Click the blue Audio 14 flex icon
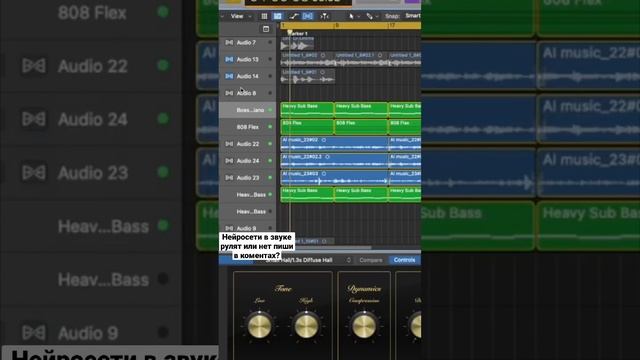This screenshot has width=640, height=360. click(229, 76)
